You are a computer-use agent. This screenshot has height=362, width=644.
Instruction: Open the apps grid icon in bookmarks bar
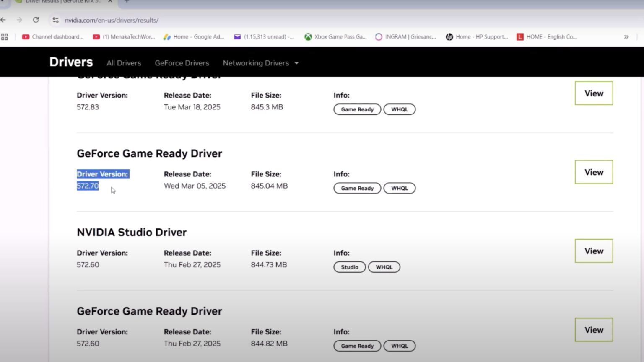point(5,37)
